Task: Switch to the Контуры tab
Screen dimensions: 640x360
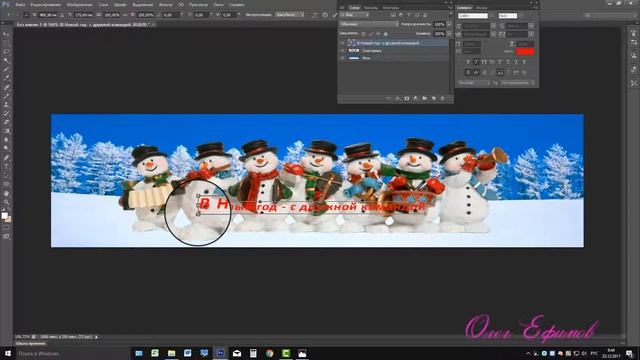Action: 391,7
